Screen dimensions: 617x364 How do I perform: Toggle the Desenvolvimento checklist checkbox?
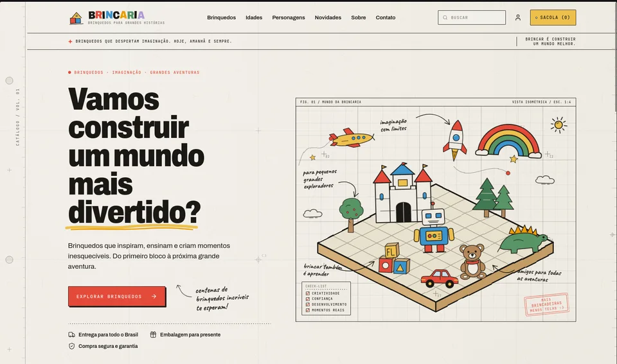[x=308, y=304]
